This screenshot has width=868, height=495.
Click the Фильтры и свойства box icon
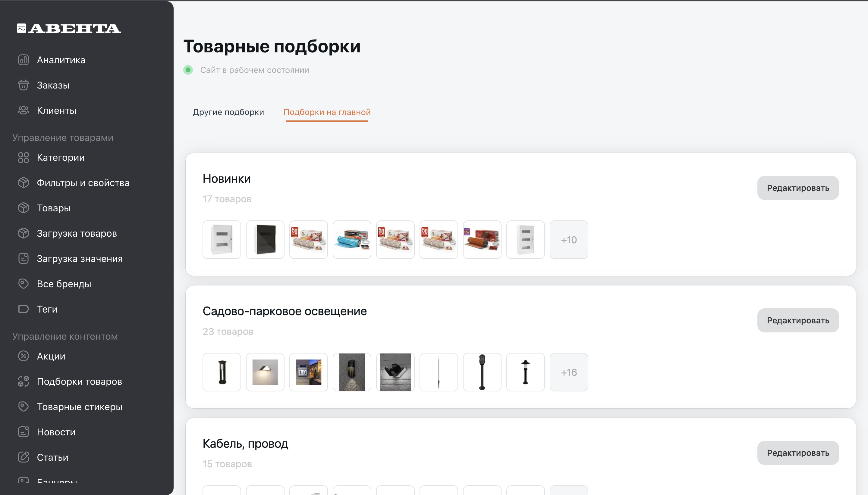24,182
